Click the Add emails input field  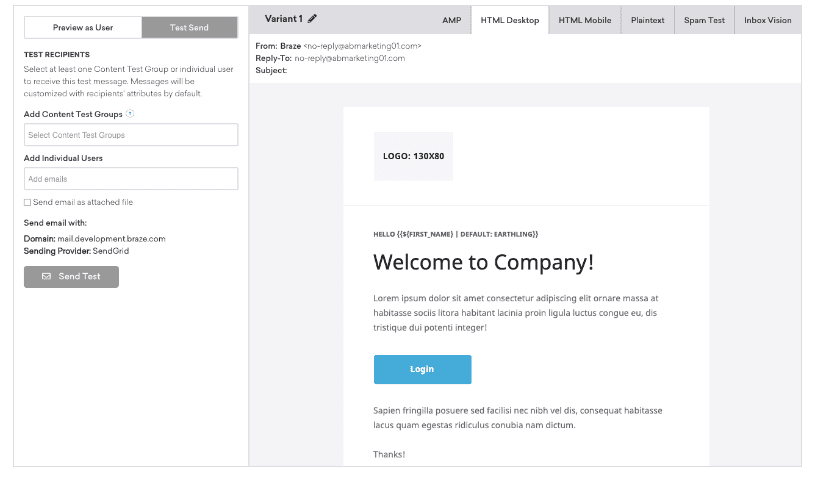[x=131, y=179]
